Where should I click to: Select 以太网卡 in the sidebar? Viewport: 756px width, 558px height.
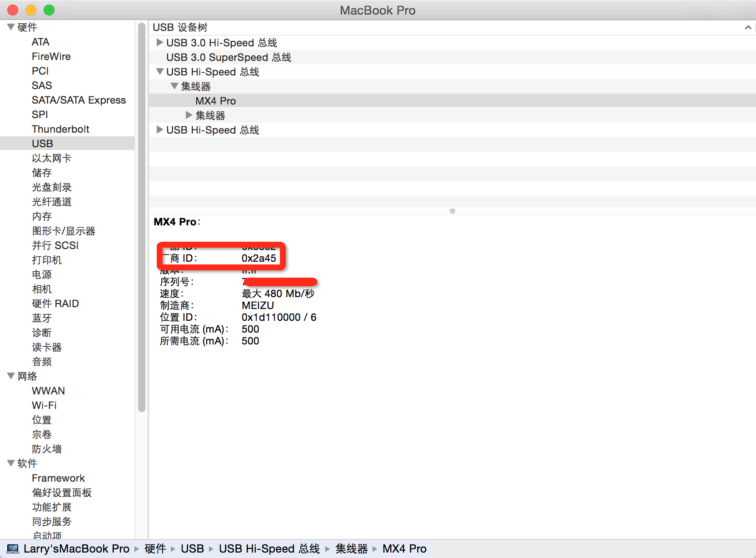51,158
